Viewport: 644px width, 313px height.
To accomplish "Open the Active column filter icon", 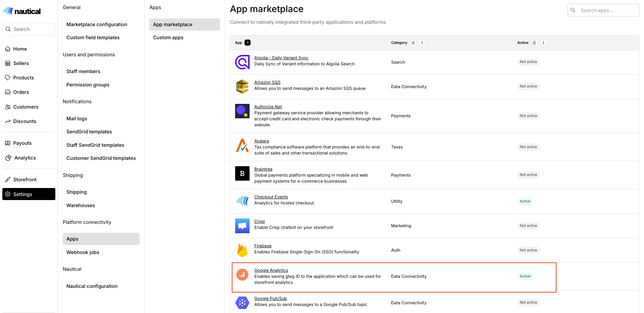I will [x=534, y=43].
